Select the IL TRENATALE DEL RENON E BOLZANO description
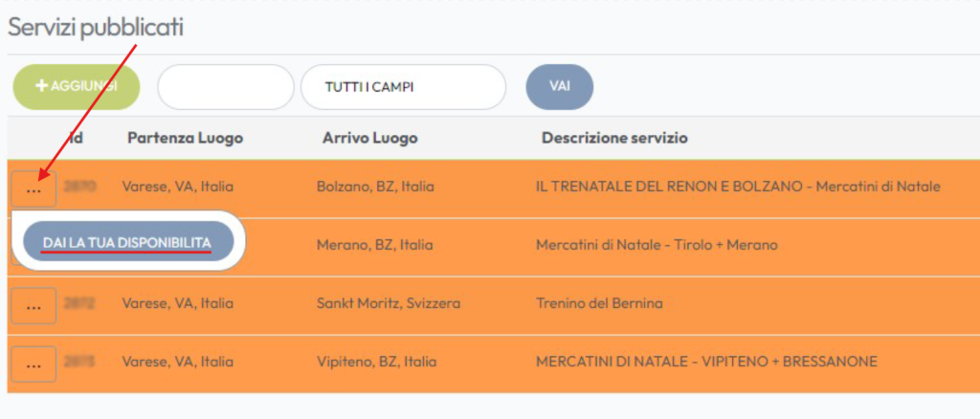Image resolution: width=980 pixels, height=419 pixels. [738, 187]
